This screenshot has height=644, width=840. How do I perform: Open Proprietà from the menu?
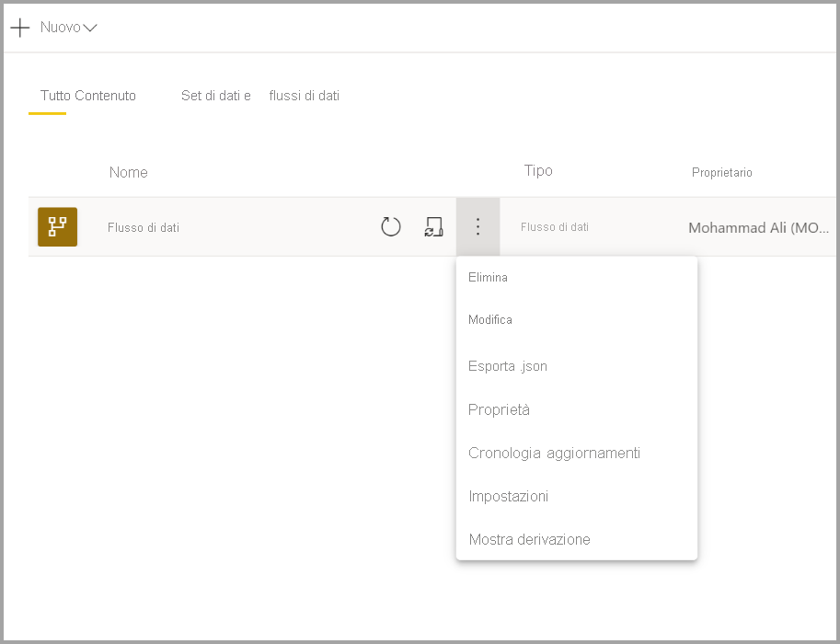[x=499, y=409]
